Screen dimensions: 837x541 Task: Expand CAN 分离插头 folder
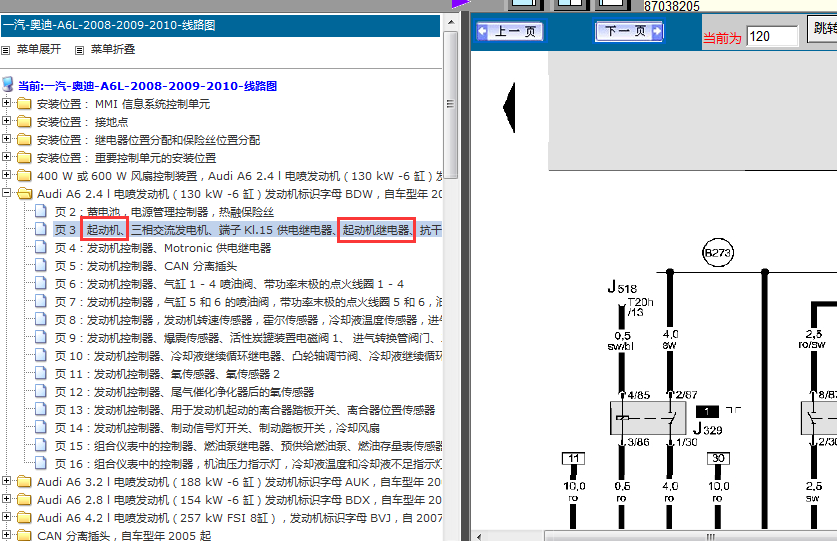[6, 535]
